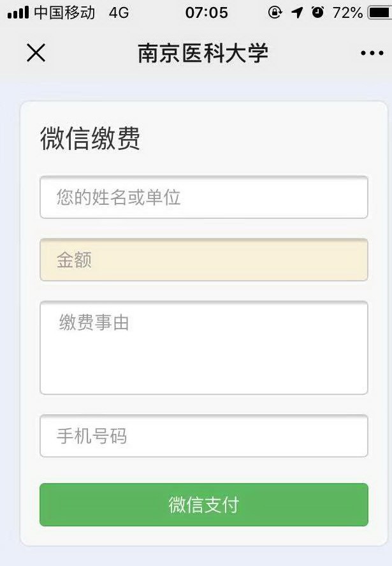Select the 金额 amount field
The width and height of the screenshot is (392, 566).
204,260
